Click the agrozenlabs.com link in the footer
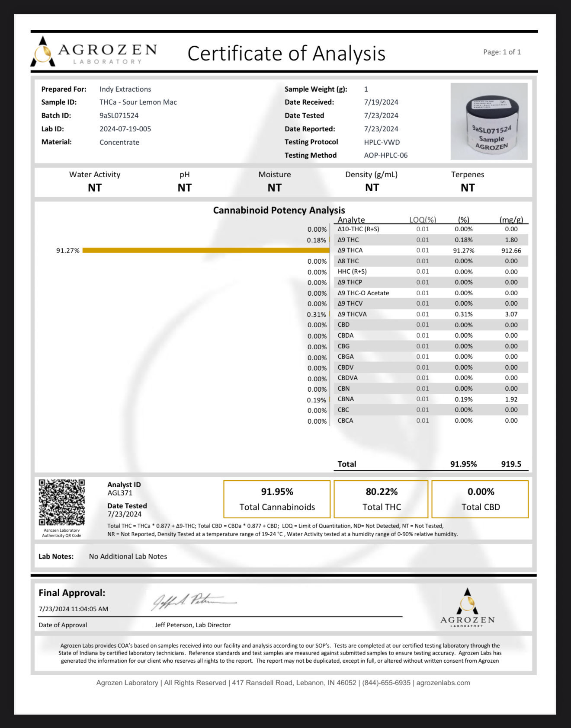The width and height of the screenshot is (571, 728). click(443, 683)
